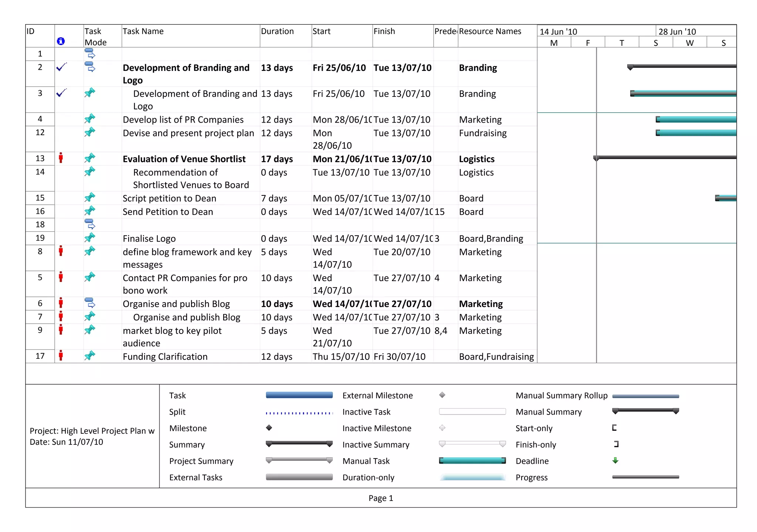Image resolution: width=757 pixels, height=532 pixels.
Task: Click the 'Date: Sun 11/07/10' text
Action: (x=66, y=442)
